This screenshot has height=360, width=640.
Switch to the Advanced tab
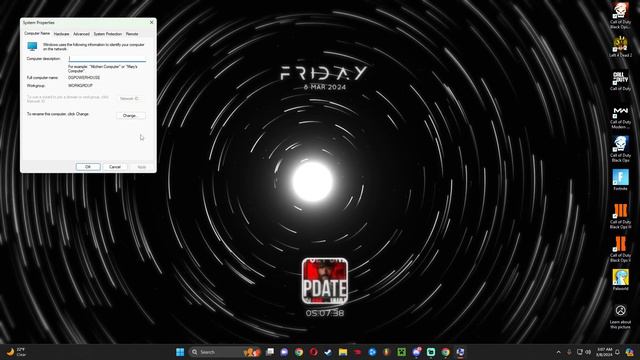coord(81,34)
